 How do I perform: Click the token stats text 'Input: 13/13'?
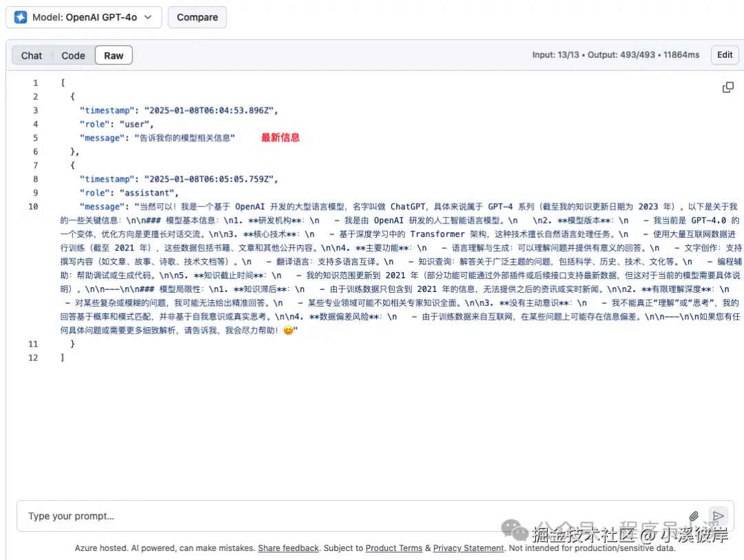tap(555, 55)
